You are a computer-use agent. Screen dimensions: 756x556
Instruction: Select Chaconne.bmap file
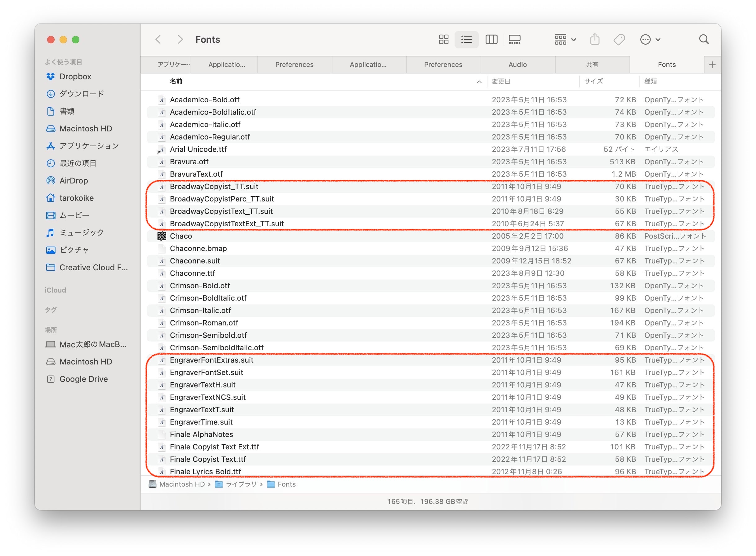431,249
